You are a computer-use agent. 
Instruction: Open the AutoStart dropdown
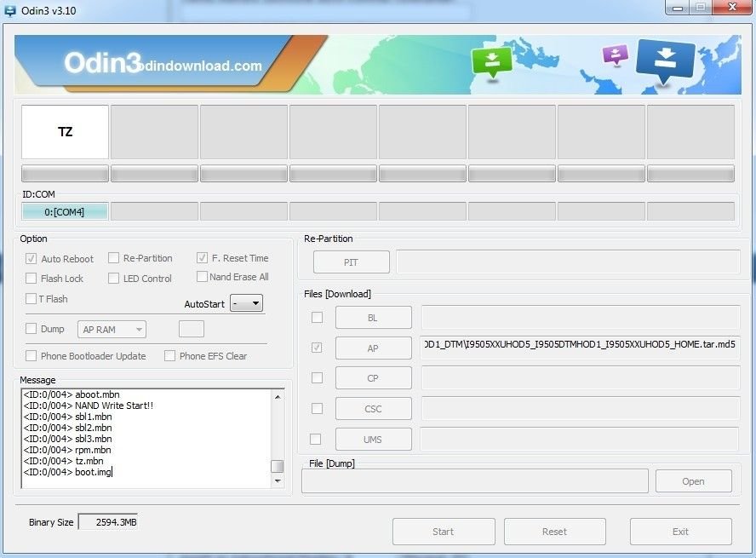tap(246, 303)
